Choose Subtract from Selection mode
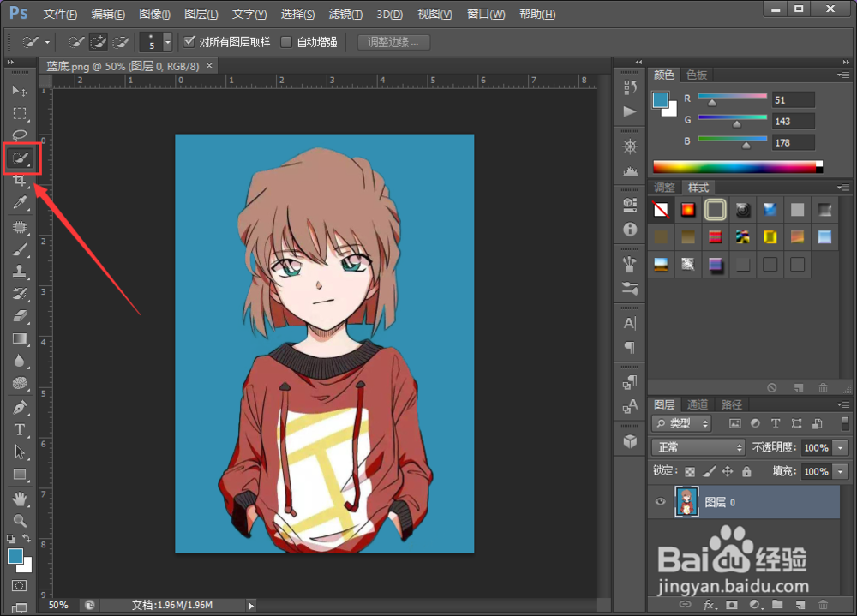Viewport: 857px width, 616px height. click(120, 41)
